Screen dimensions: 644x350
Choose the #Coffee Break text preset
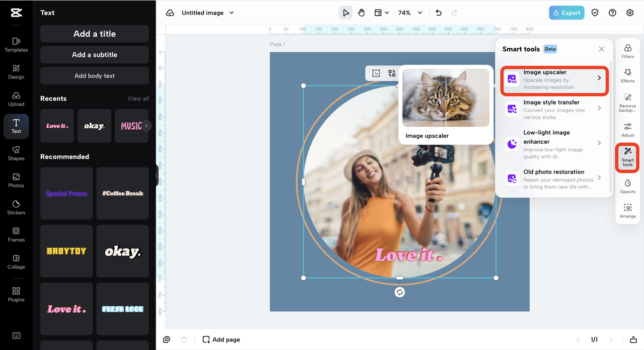point(123,193)
